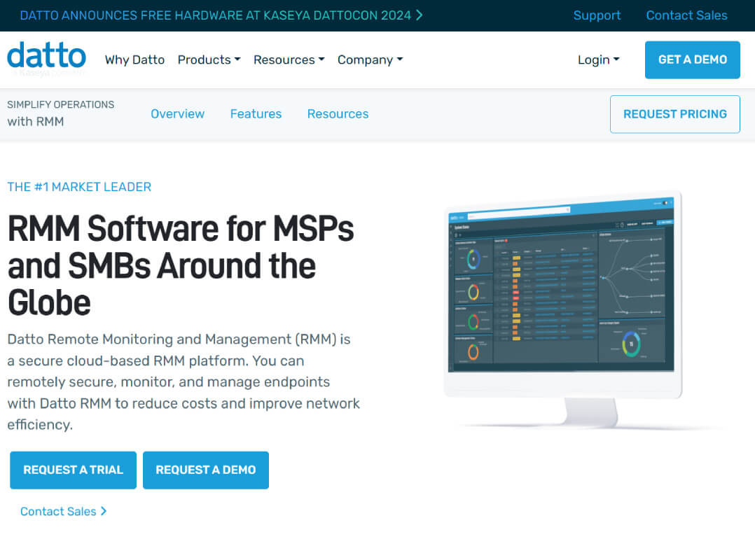
Task: Follow the Contact Sales link below buttons
Action: coord(63,512)
